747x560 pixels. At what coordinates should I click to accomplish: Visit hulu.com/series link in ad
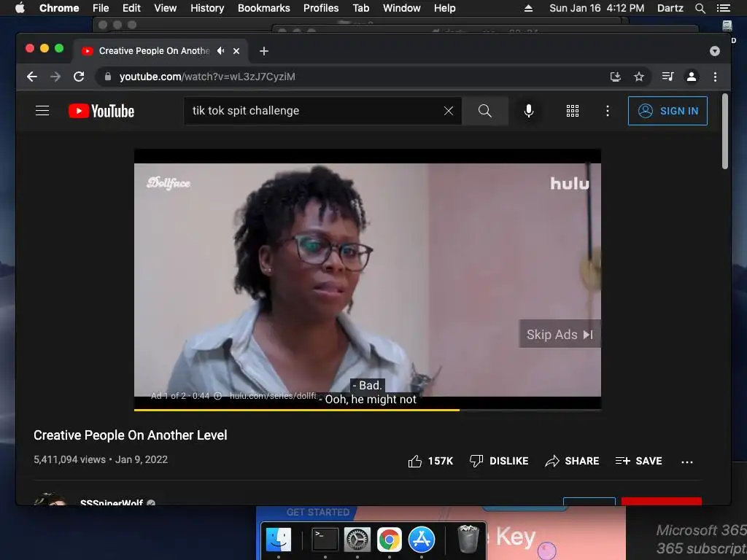273,396
